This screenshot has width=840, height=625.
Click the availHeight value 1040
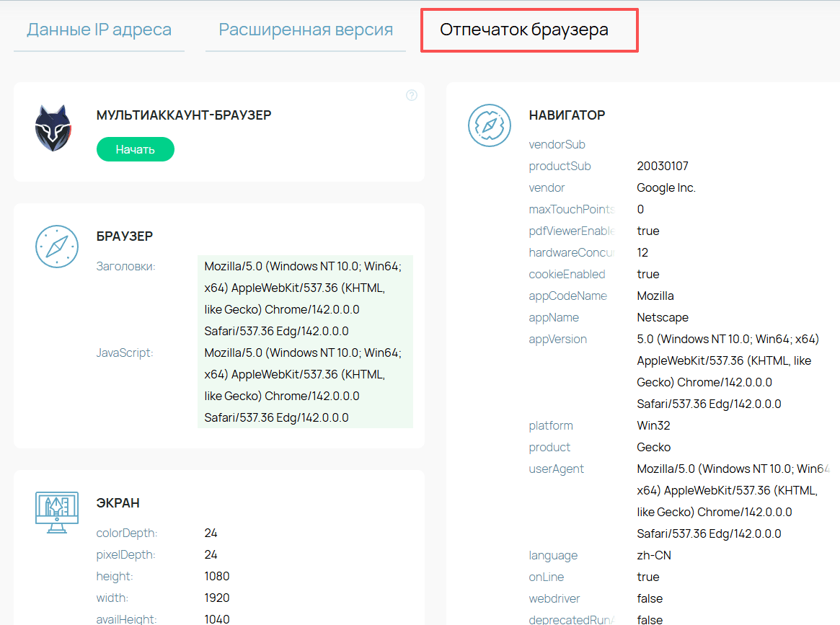click(216, 619)
